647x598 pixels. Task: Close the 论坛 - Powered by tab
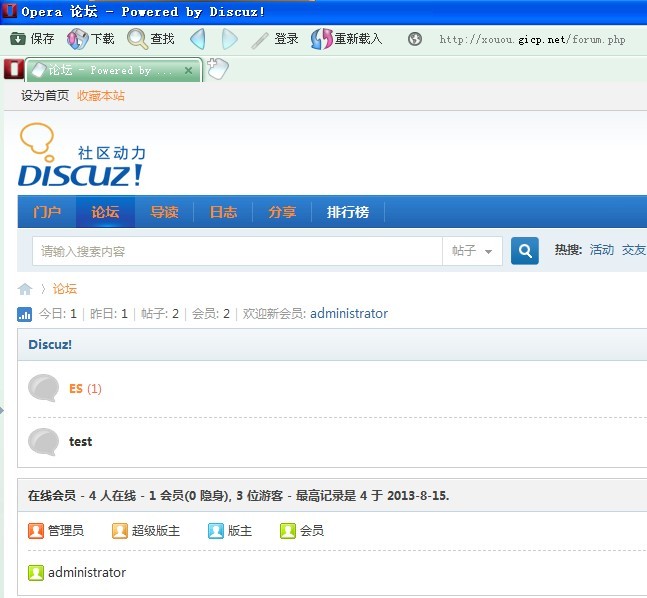coord(189,70)
